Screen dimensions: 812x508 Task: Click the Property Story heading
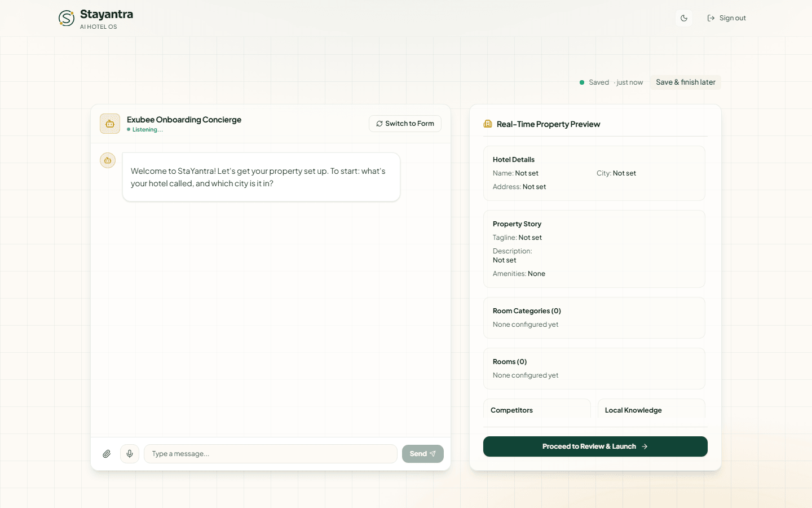517,224
